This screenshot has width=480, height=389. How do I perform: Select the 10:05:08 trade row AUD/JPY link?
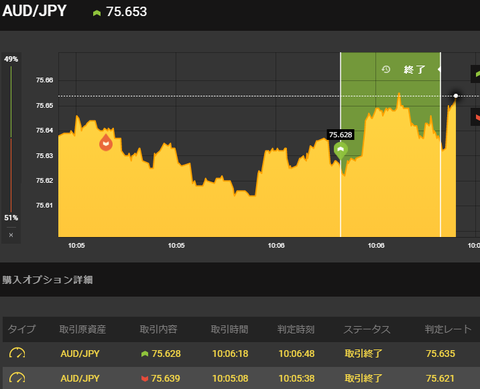[80, 378]
